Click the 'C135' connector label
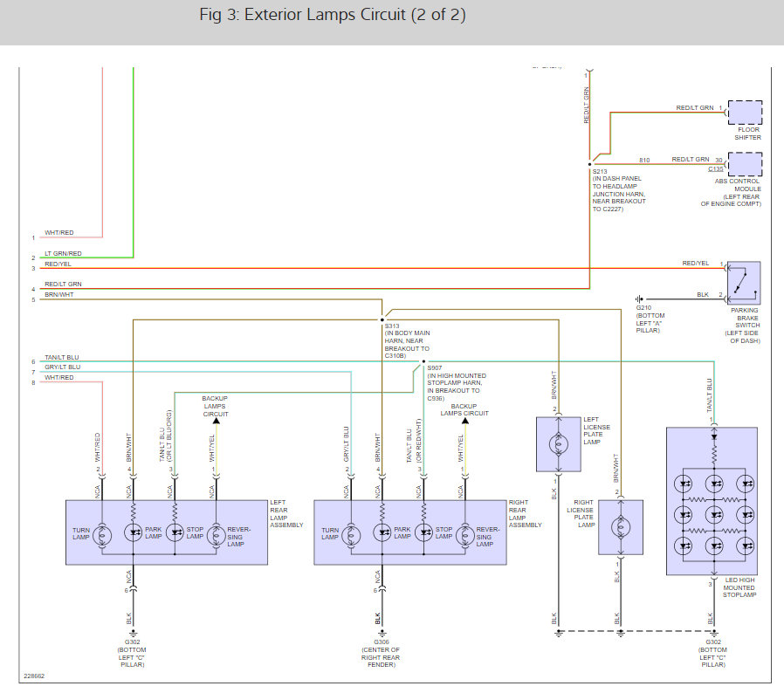 click(716, 169)
